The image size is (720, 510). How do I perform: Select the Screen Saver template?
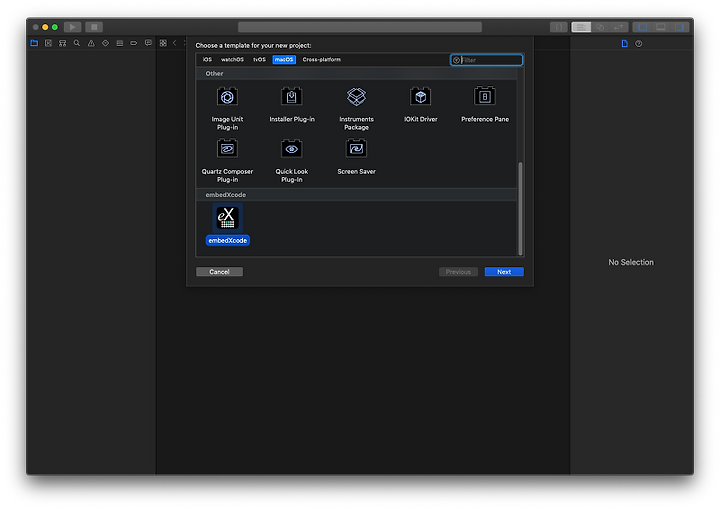pos(356,157)
